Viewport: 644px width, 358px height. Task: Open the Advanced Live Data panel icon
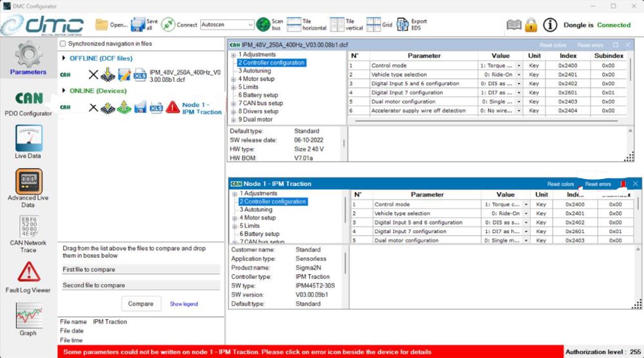[x=29, y=181]
